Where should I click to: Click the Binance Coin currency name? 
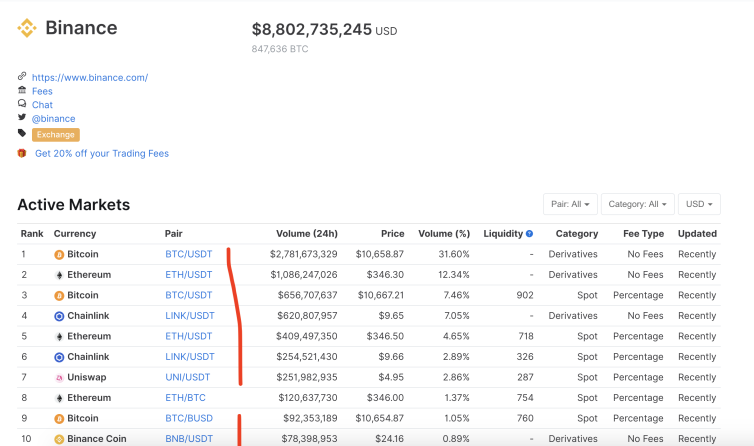pyautogui.click(x=97, y=439)
